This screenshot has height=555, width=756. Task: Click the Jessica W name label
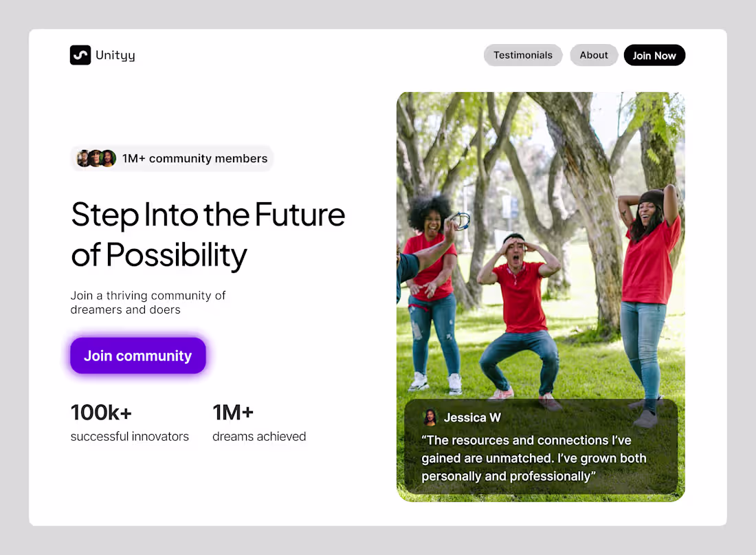point(472,417)
